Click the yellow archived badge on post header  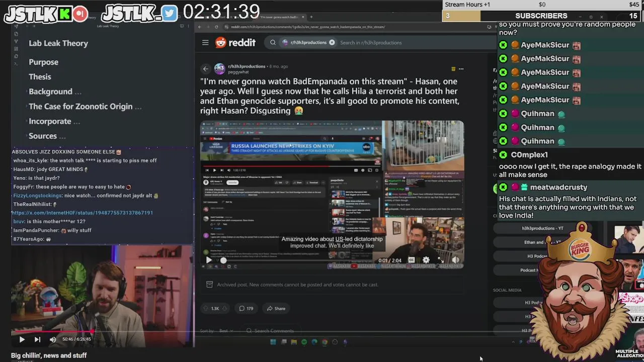pos(453,69)
